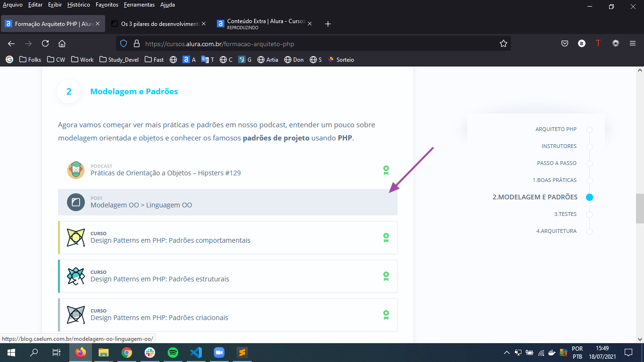644x362 pixels.
Task: Open Design Patterns Padrões criacionais course
Action: (228, 315)
